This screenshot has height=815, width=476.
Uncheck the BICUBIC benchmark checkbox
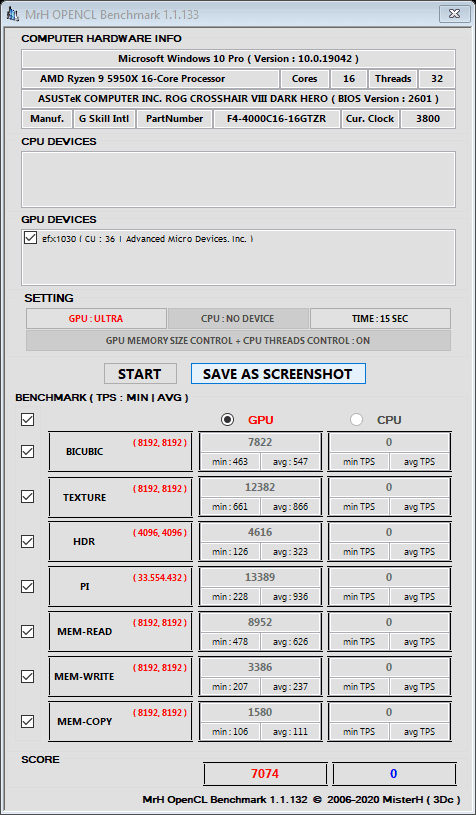(x=27, y=452)
